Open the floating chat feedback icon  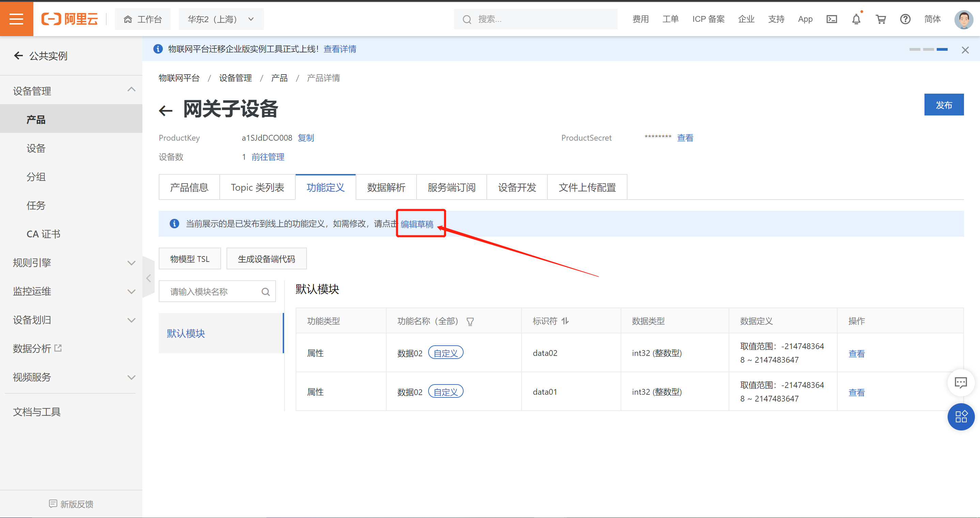click(961, 382)
